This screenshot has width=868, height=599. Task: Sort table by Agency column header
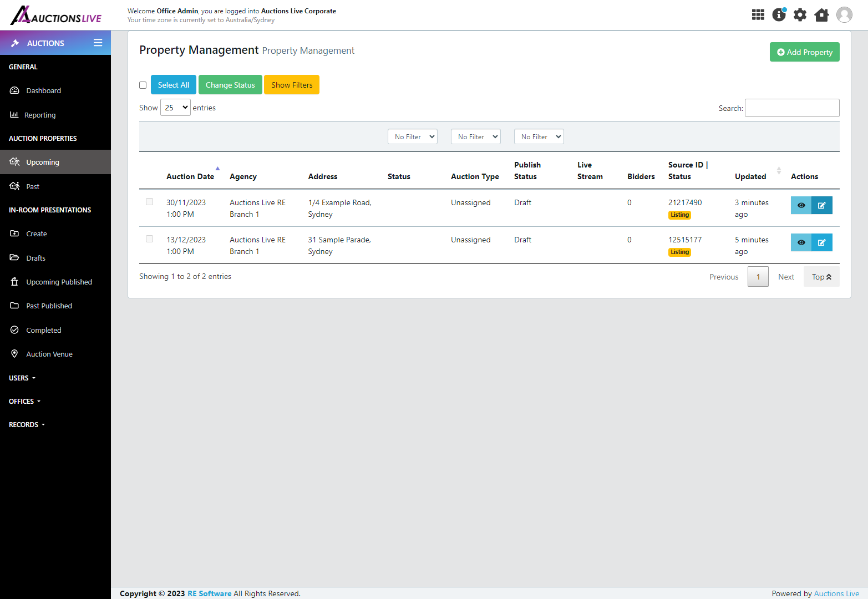click(243, 176)
